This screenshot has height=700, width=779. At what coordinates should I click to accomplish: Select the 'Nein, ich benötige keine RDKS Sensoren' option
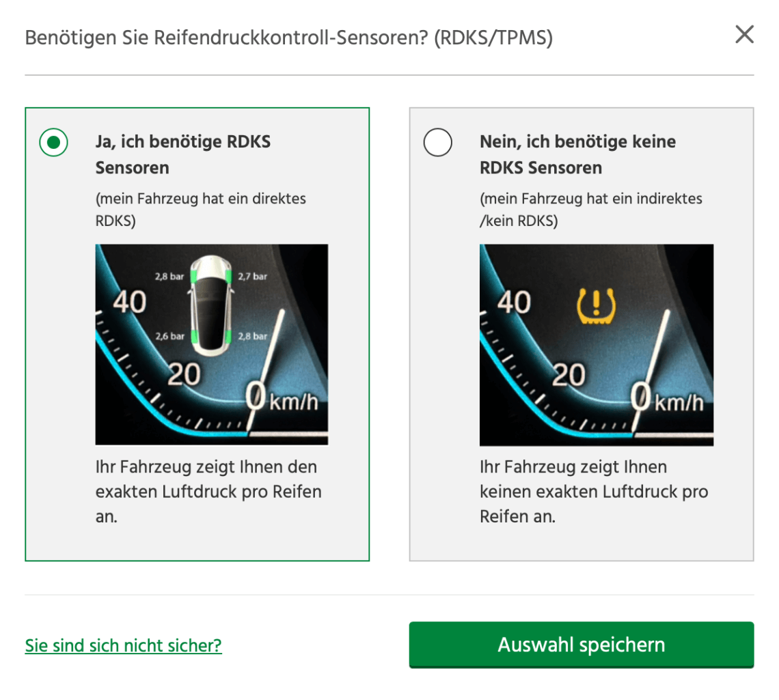click(x=438, y=142)
